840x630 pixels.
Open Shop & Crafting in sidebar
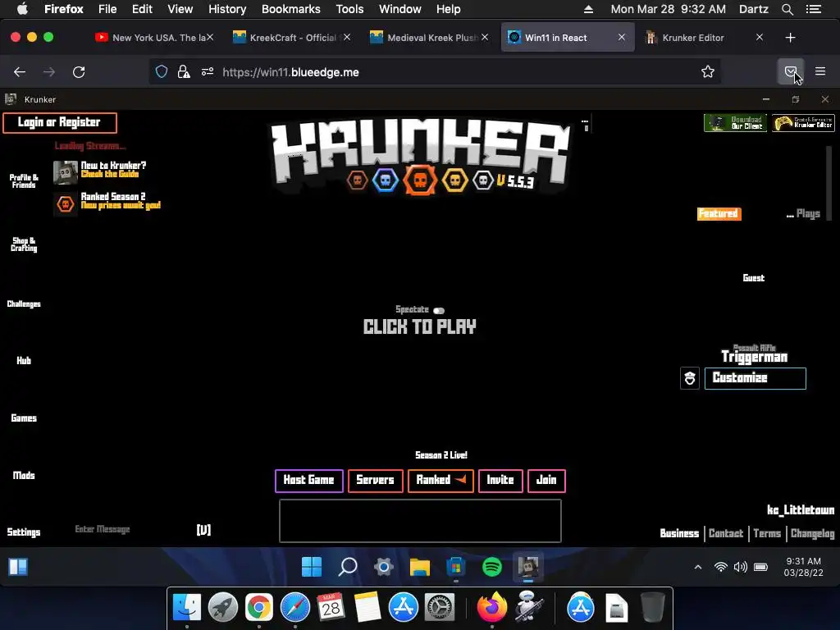(x=24, y=244)
